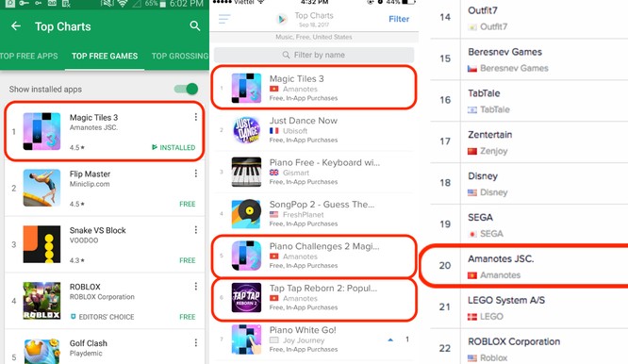Switch to the TOP GROSSING tab
628x364 pixels.
180,56
